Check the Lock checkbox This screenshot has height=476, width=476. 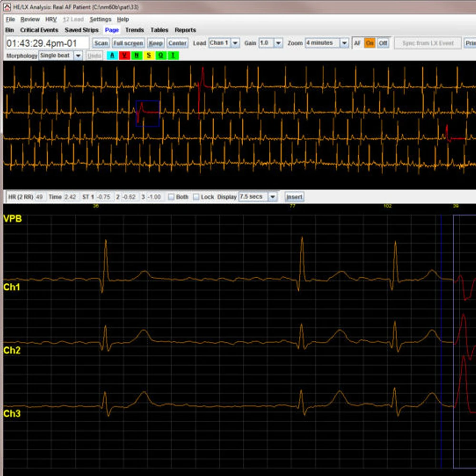point(196,197)
